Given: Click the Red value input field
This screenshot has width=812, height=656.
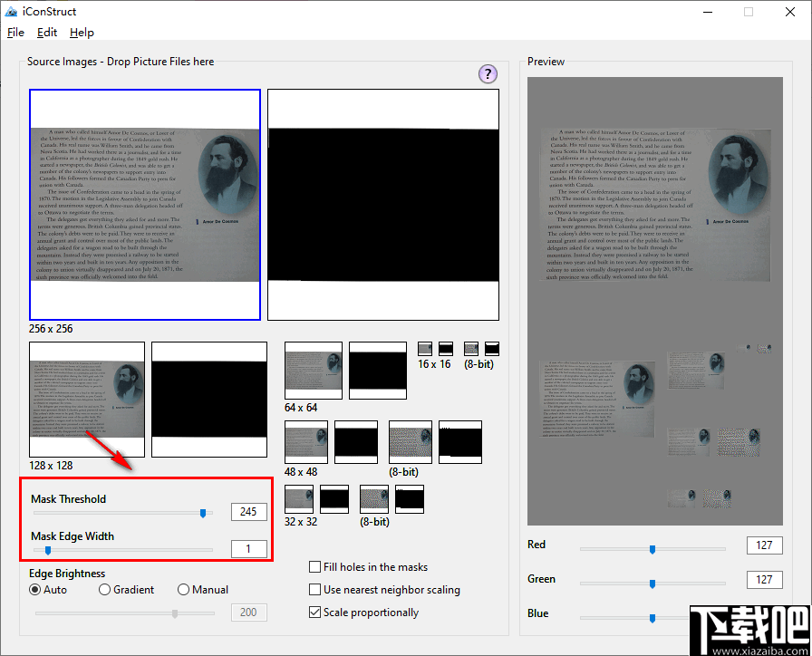Looking at the screenshot, I should pos(764,545).
